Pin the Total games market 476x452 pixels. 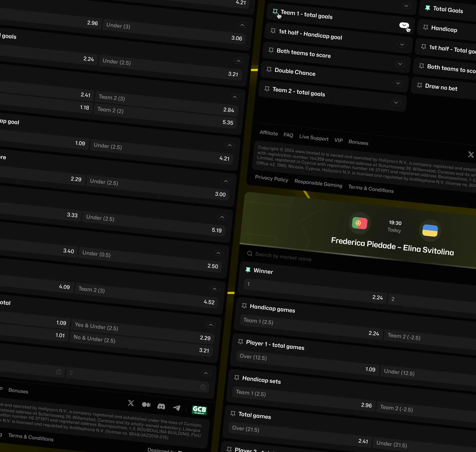click(x=233, y=413)
